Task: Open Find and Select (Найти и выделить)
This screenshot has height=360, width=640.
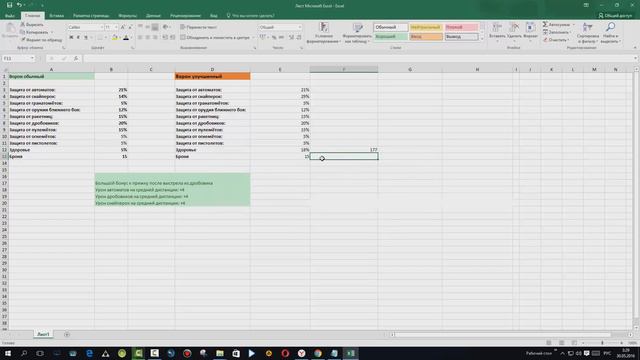Action: (611, 33)
